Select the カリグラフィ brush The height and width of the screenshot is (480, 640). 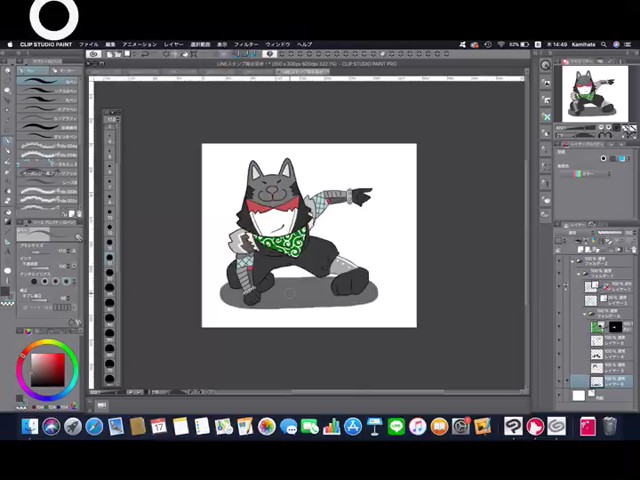(47, 118)
